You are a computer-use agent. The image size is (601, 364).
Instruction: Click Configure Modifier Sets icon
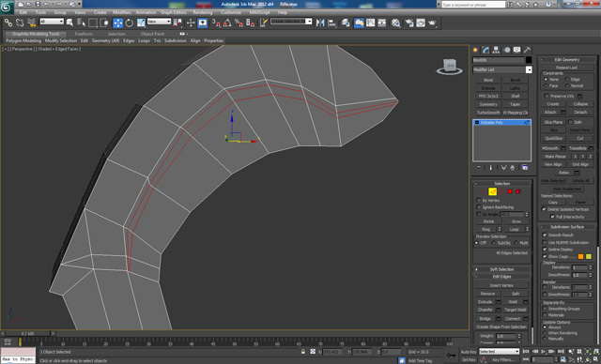[x=525, y=168]
